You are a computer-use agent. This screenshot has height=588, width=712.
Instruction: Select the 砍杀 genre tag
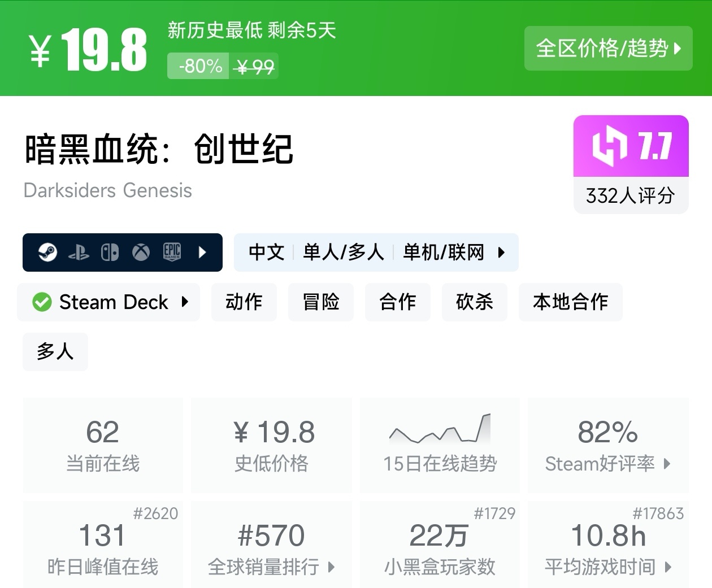(x=475, y=302)
